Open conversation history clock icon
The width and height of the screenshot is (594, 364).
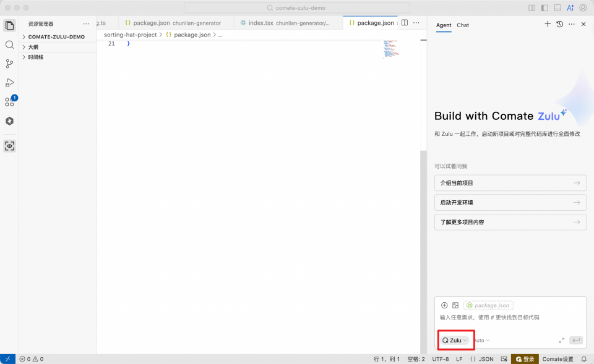pos(559,24)
